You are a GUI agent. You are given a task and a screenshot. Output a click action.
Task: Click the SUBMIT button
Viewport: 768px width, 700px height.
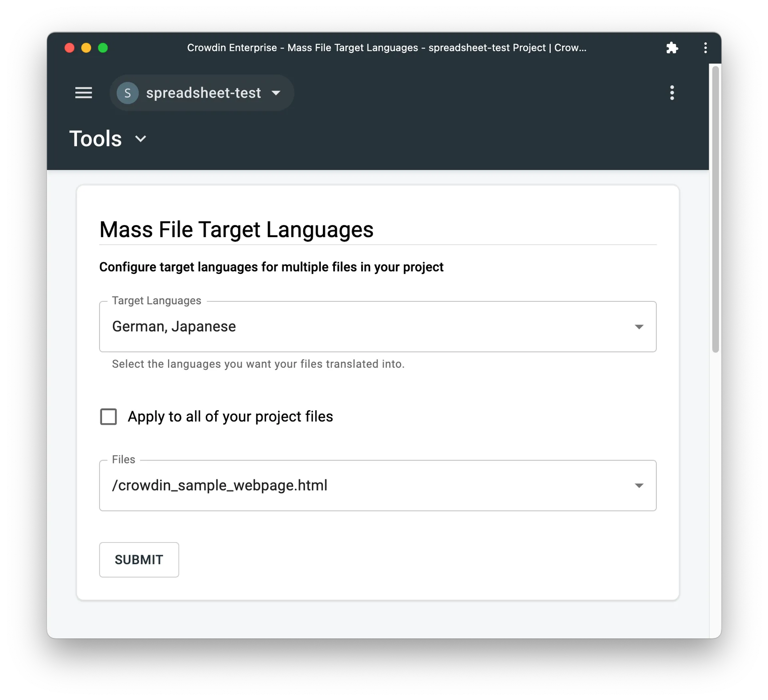coord(139,560)
